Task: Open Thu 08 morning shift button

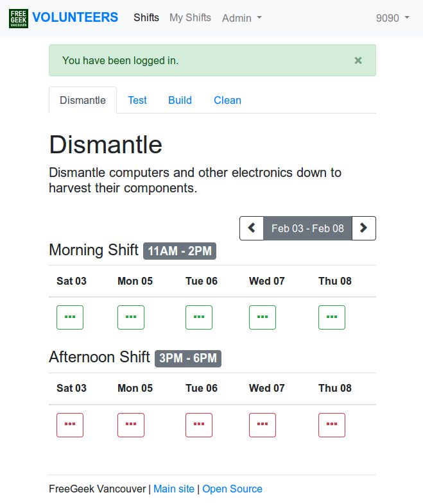Action: point(332,317)
